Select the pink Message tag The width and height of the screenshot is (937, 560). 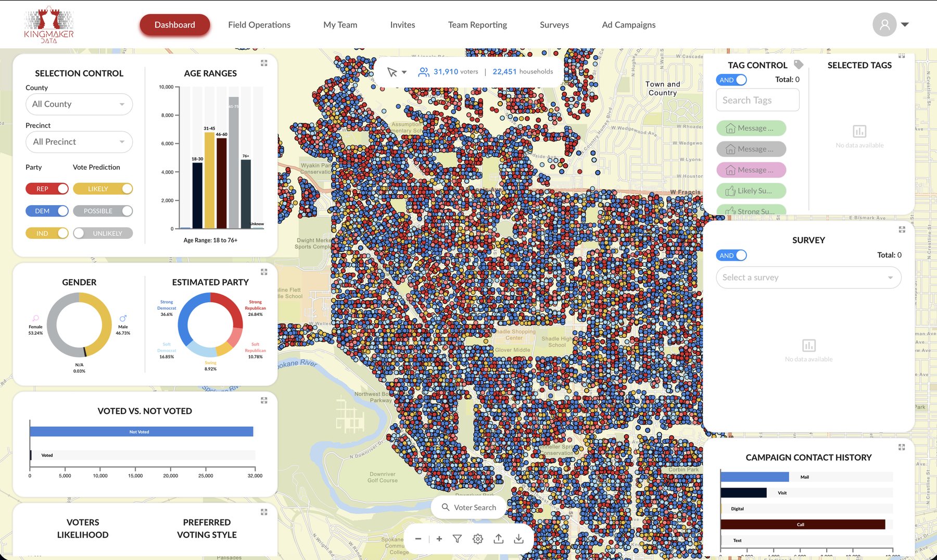tap(751, 170)
